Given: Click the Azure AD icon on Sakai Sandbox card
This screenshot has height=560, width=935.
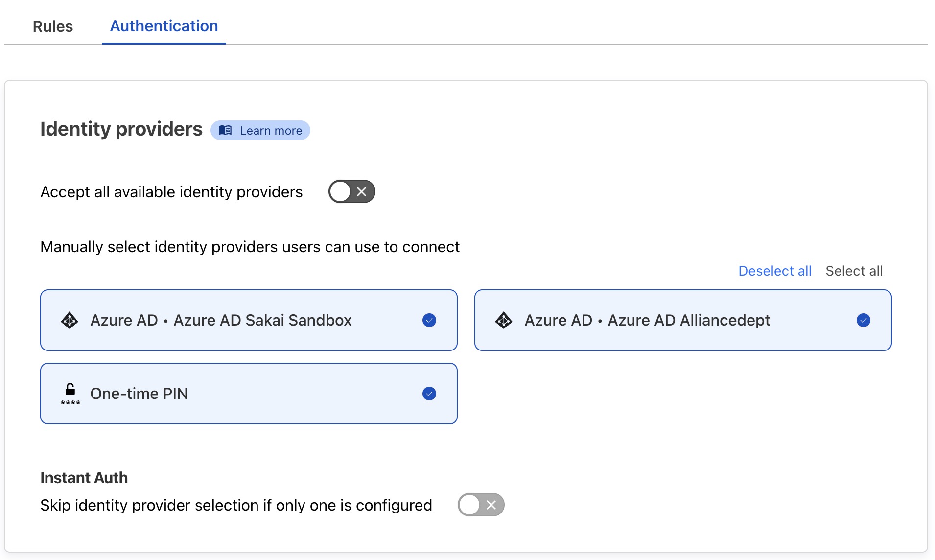Looking at the screenshot, I should coord(69,320).
